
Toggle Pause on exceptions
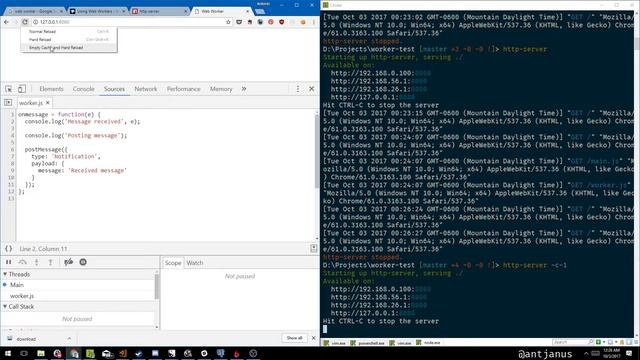[x=83, y=262]
